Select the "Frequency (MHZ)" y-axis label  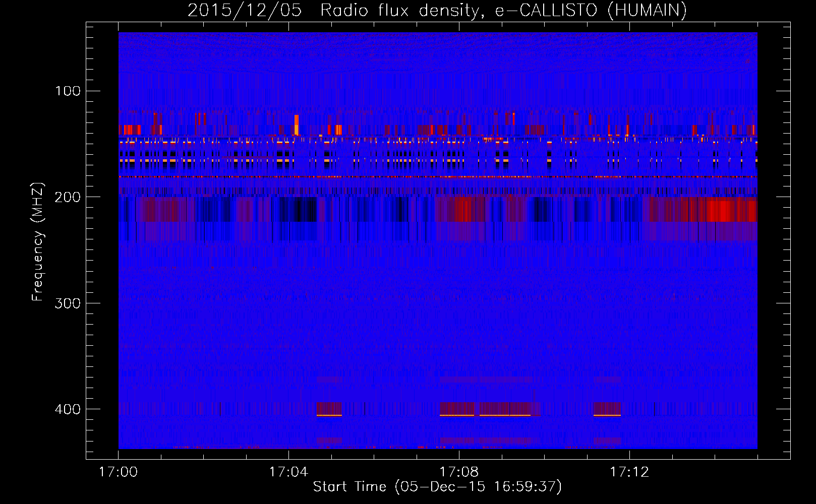(38, 242)
